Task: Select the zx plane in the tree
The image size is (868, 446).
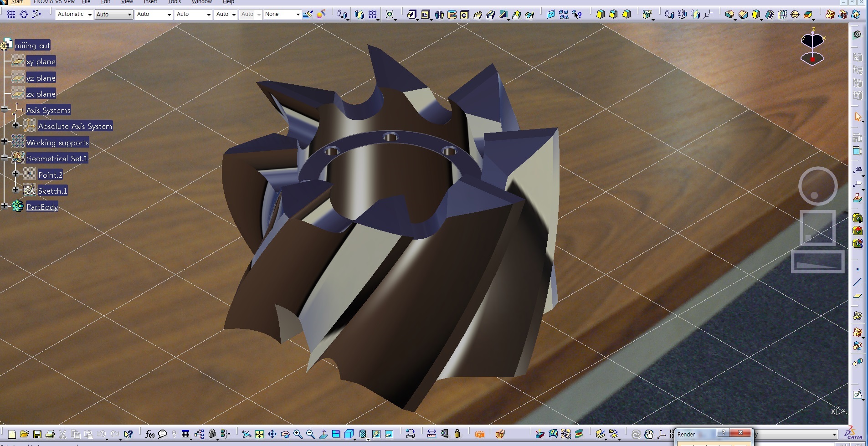Action: point(41,94)
